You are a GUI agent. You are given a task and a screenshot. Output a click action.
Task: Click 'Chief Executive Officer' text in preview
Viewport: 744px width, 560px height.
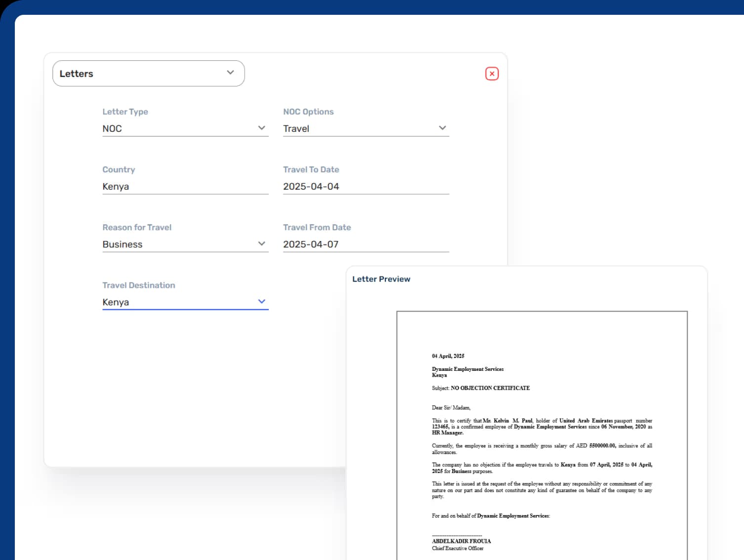pos(457,548)
